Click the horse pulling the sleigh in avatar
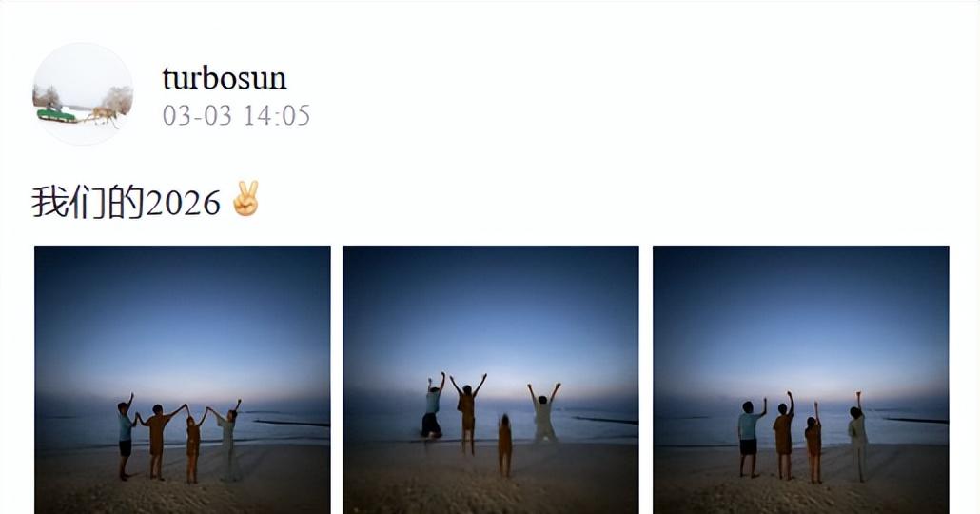The image size is (980, 514). (x=103, y=115)
